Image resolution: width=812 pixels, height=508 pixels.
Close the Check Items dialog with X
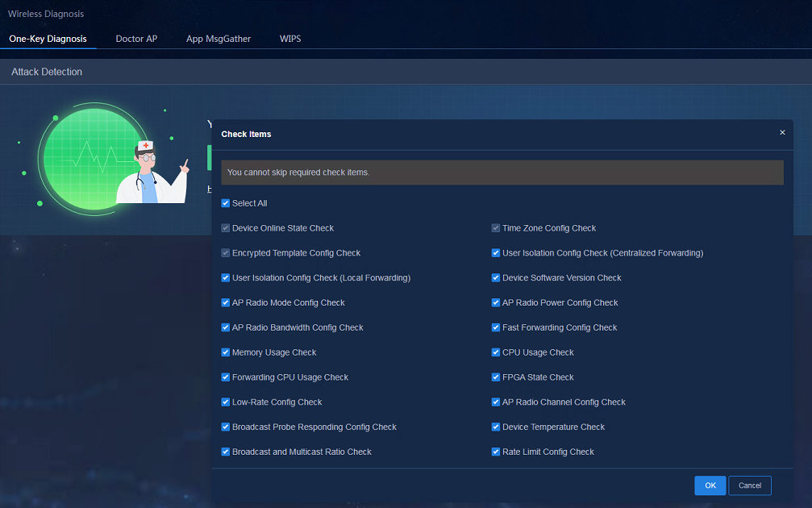782,132
